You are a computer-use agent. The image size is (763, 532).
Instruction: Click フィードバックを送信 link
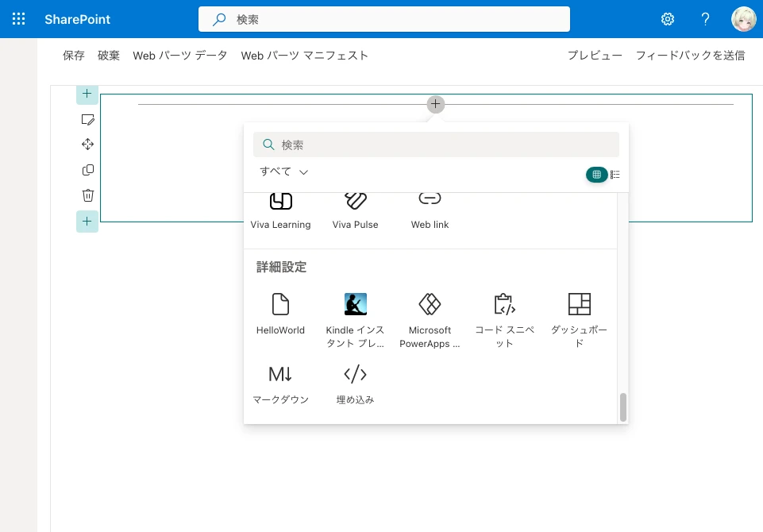(690, 56)
